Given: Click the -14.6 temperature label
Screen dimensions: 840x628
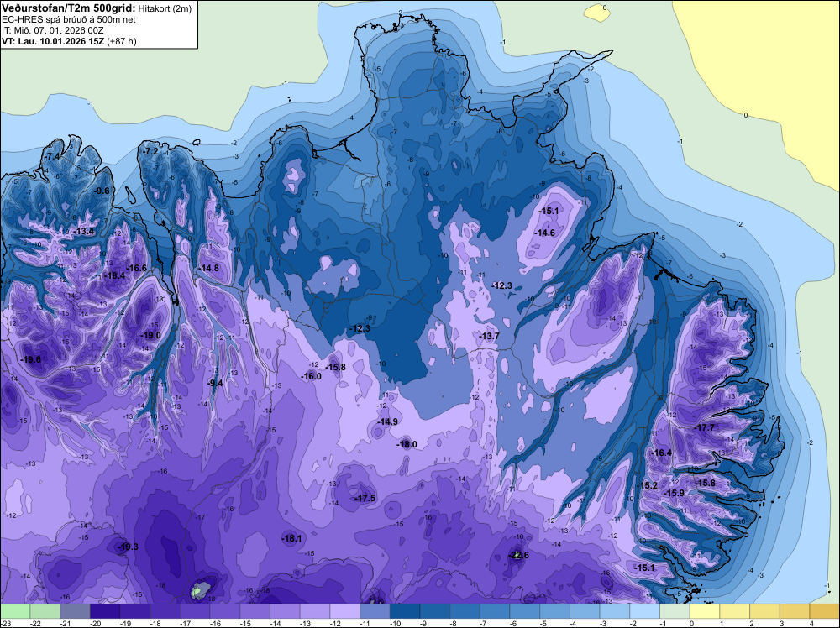Looking at the screenshot, I should (545, 233).
